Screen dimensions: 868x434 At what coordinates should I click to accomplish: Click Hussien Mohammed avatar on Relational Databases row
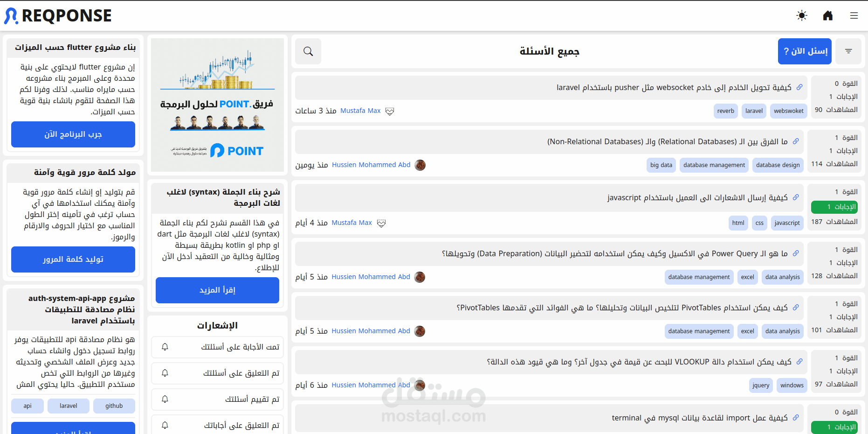click(x=420, y=165)
